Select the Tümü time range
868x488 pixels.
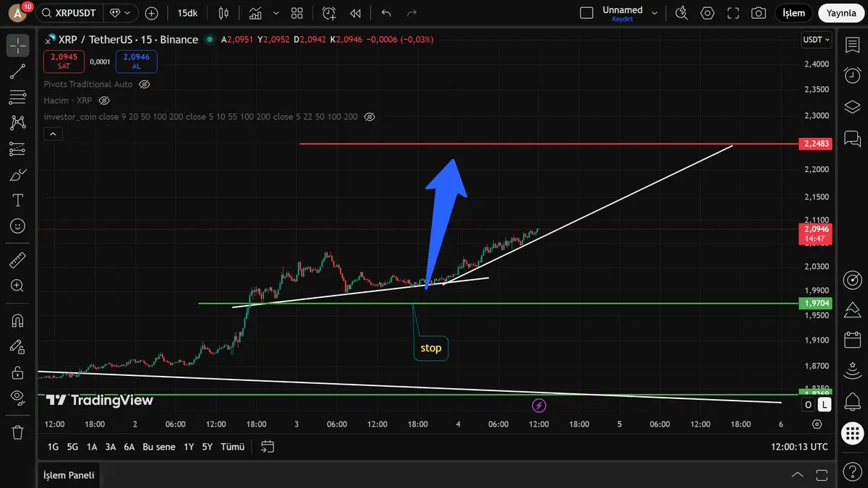[x=232, y=447]
